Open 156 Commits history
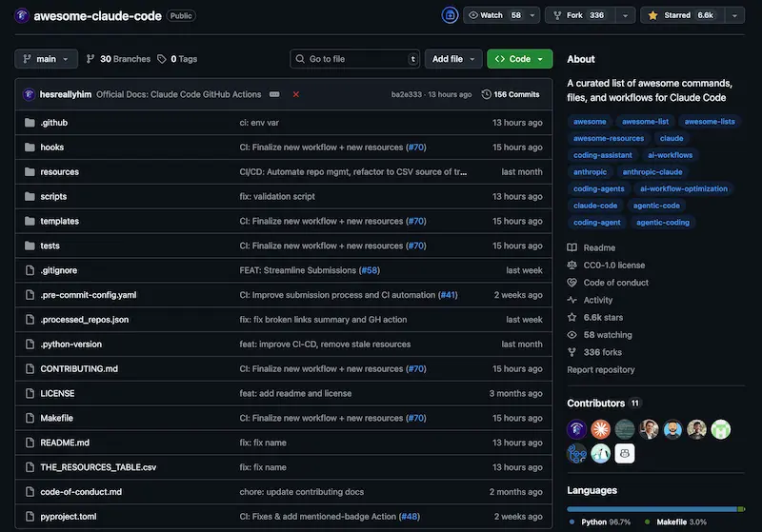This screenshot has height=532, width=762. 511,94
